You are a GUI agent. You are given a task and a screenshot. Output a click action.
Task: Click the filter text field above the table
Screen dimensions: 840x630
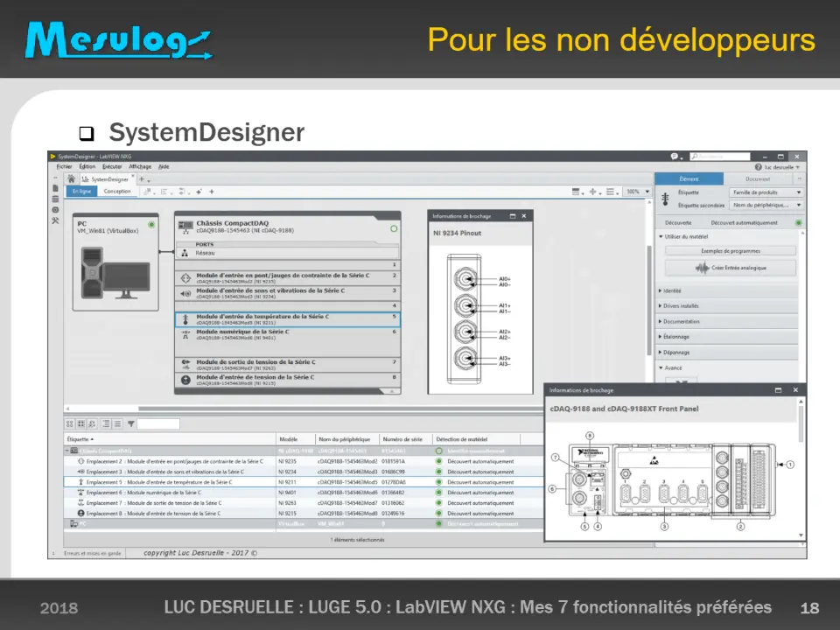[158, 423]
